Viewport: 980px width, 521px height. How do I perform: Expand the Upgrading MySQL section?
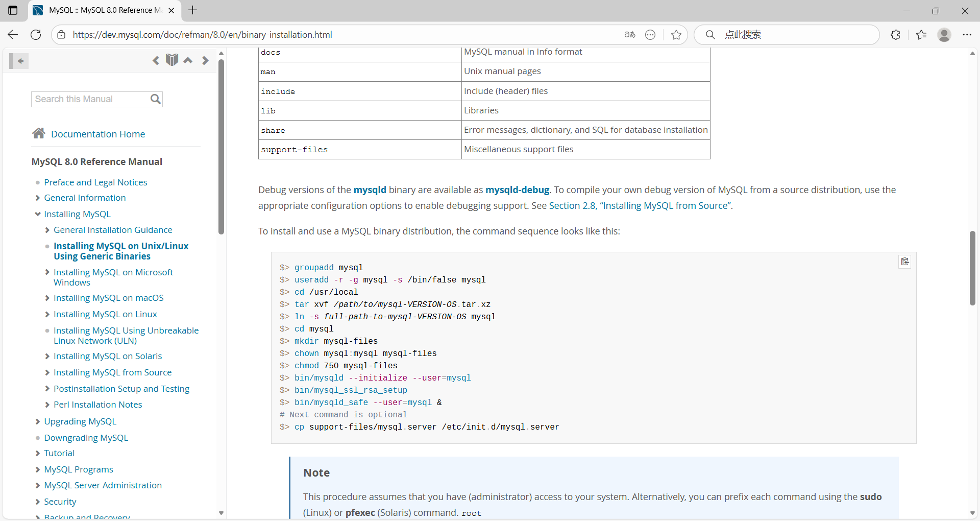coord(38,422)
